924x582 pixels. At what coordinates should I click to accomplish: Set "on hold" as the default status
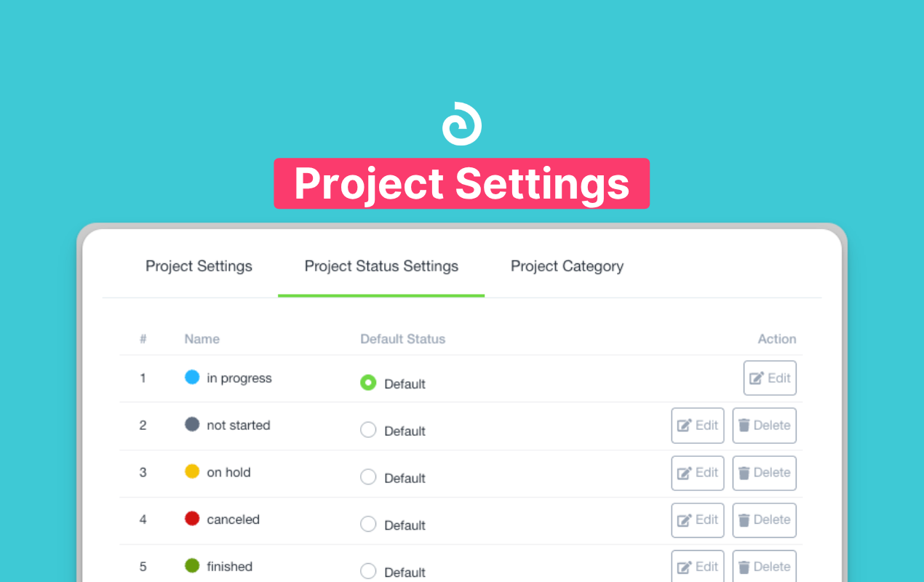pos(368,477)
